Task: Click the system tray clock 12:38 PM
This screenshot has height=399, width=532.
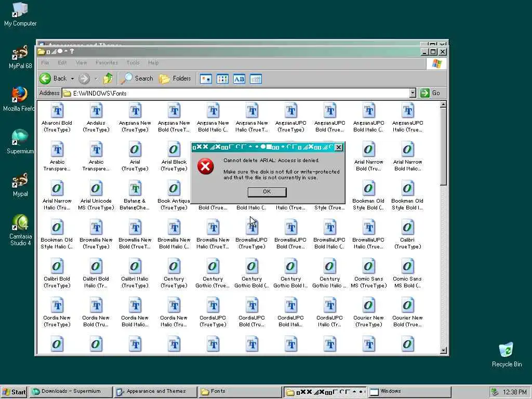Action: point(515,392)
